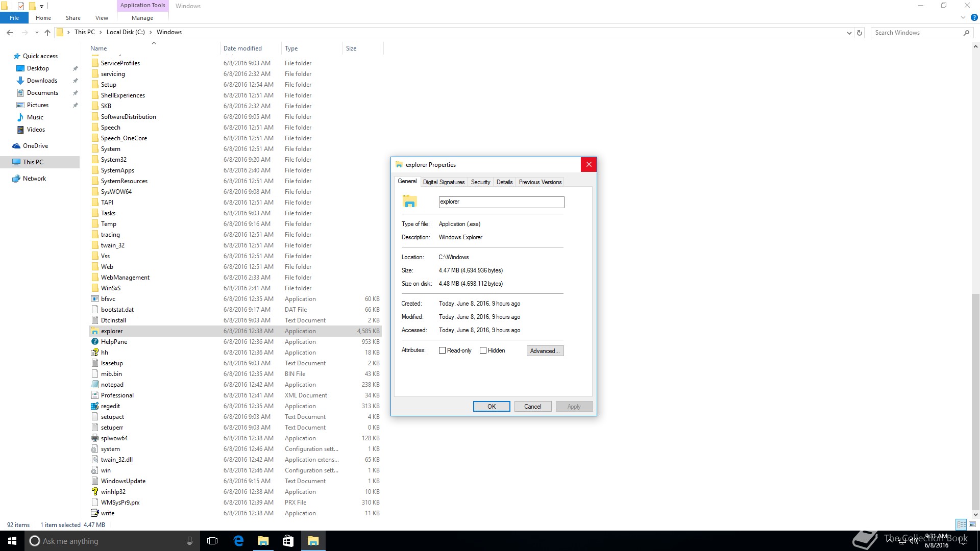Click the System32 folder icon
Viewport: 980px width, 551px height.
[95, 160]
